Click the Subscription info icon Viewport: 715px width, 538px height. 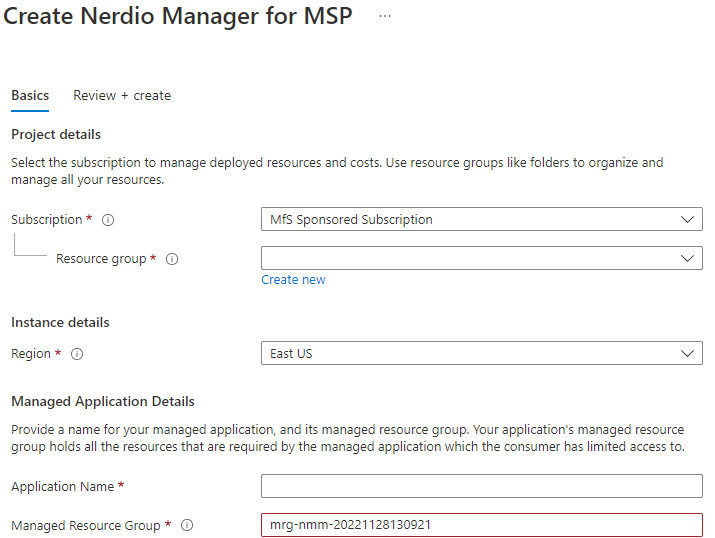coord(108,220)
